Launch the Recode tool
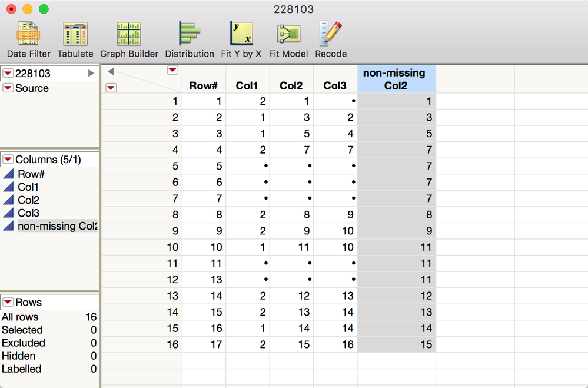Screen dimensions: 588x388 pyautogui.click(x=331, y=40)
